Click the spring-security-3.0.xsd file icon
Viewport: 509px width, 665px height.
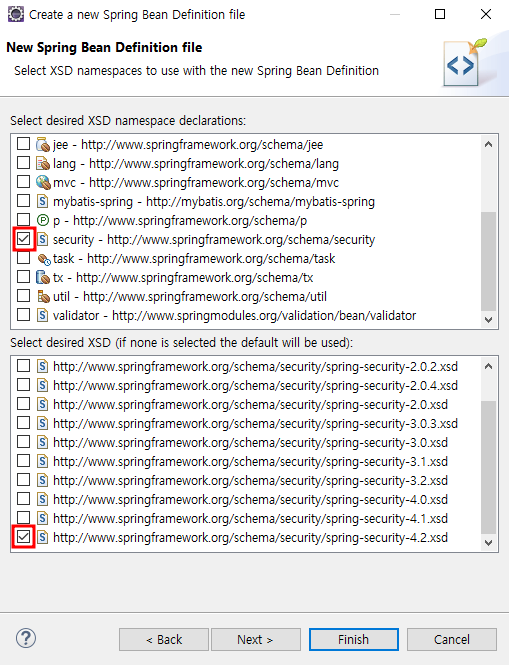pyautogui.click(x=42, y=442)
